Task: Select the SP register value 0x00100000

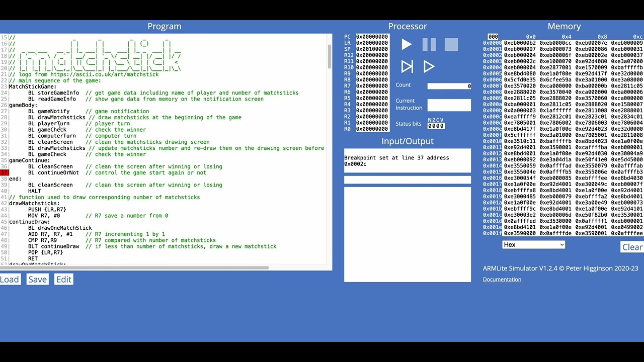Action: [372, 49]
